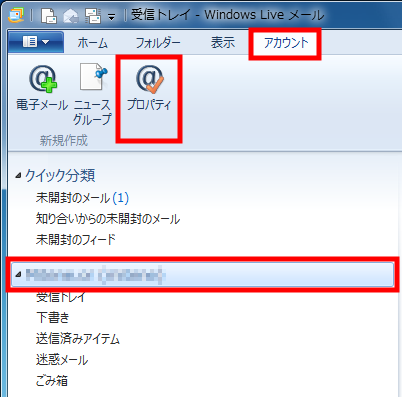
Task: Collapse the blurred mail account node
Action: point(18,275)
